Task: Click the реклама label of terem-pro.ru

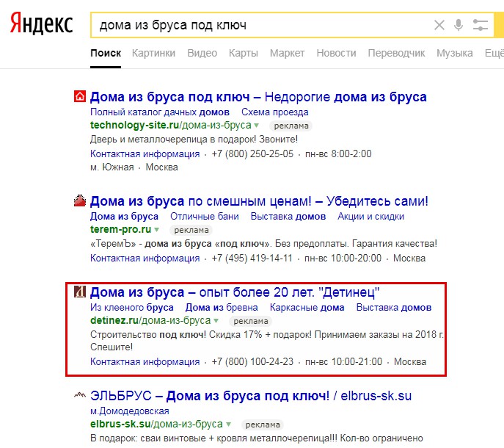Action: (x=191, y=230)
